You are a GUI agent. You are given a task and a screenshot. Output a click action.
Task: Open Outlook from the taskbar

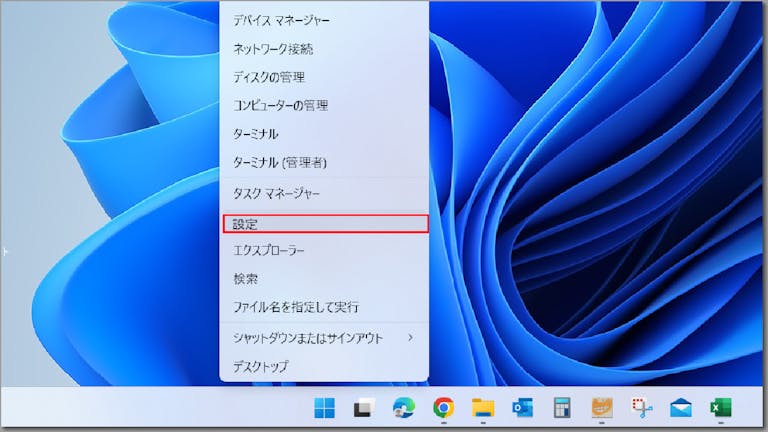coord(523,408)
